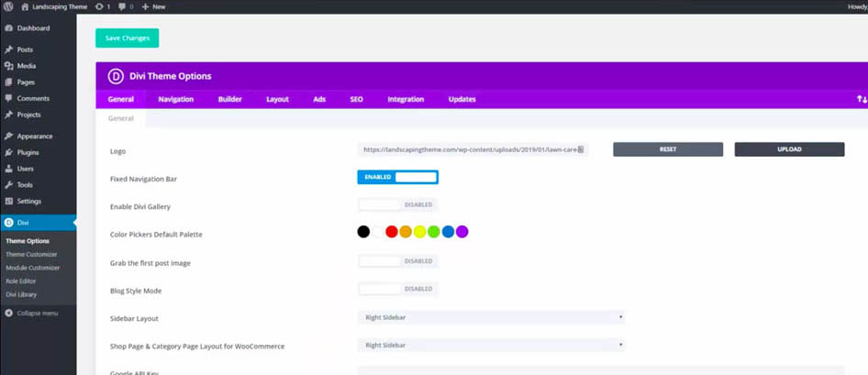
Task: Switch to the Ads tab
Action: pos(319,100)
